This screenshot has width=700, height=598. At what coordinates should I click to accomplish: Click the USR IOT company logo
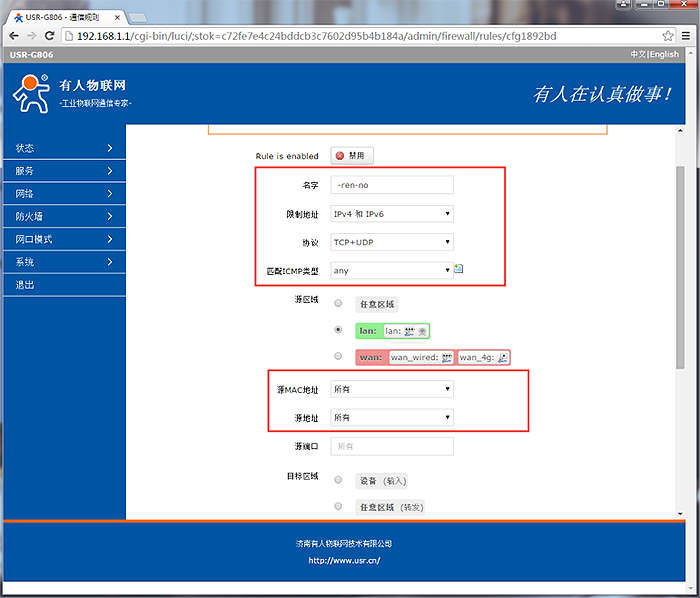(x=30, y=93)
